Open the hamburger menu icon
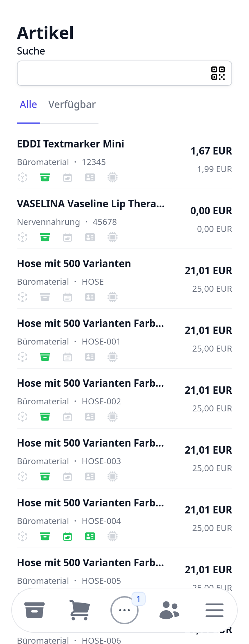 coord(215,610)
